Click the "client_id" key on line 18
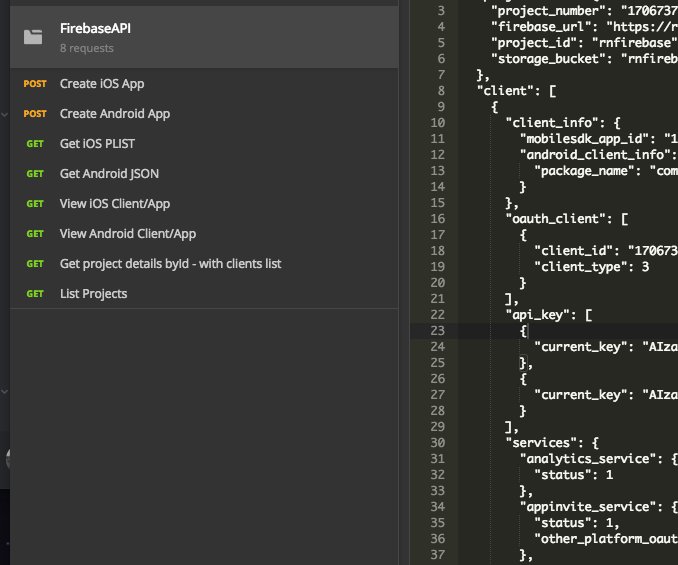 (x=574, y=251)
